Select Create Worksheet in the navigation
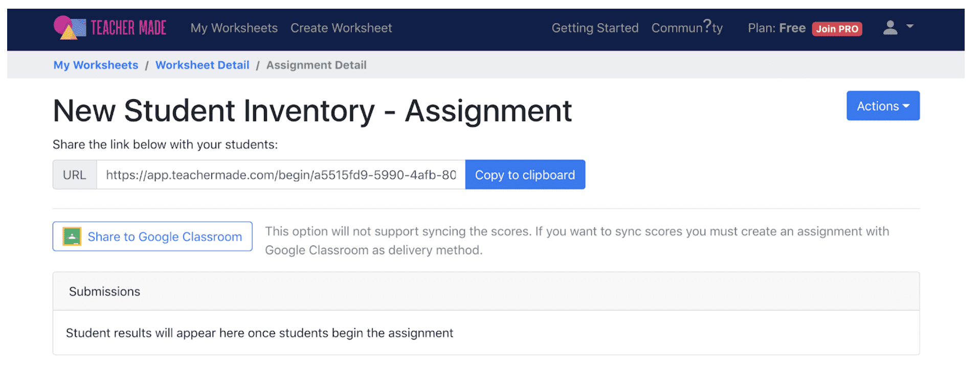The height and width of the screenshot is (373, 980). point(341,28)
